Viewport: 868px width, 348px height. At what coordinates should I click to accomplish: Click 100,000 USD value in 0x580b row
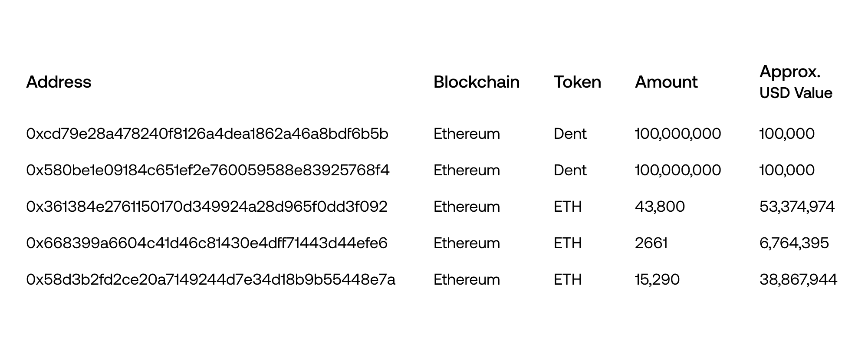[787, 170]
